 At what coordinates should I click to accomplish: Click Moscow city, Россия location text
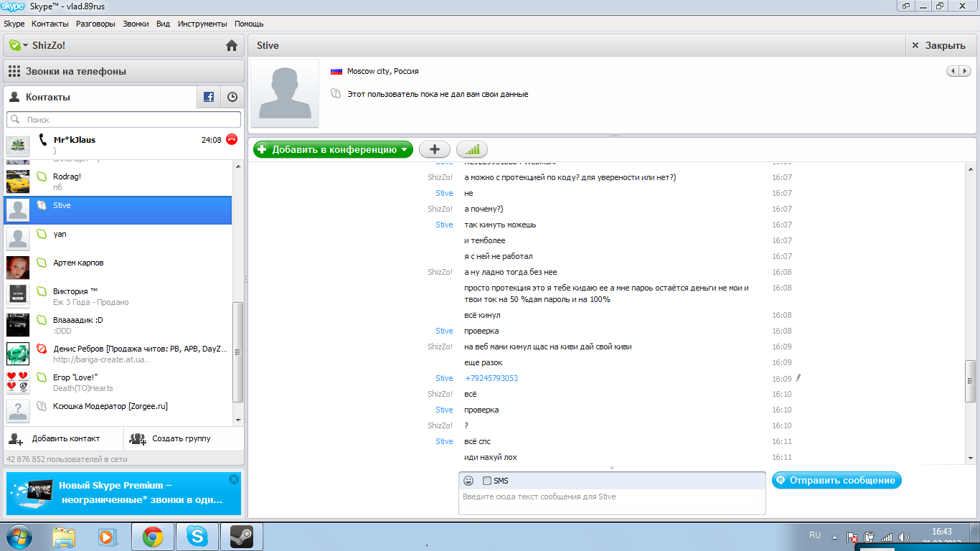point(382,71)
